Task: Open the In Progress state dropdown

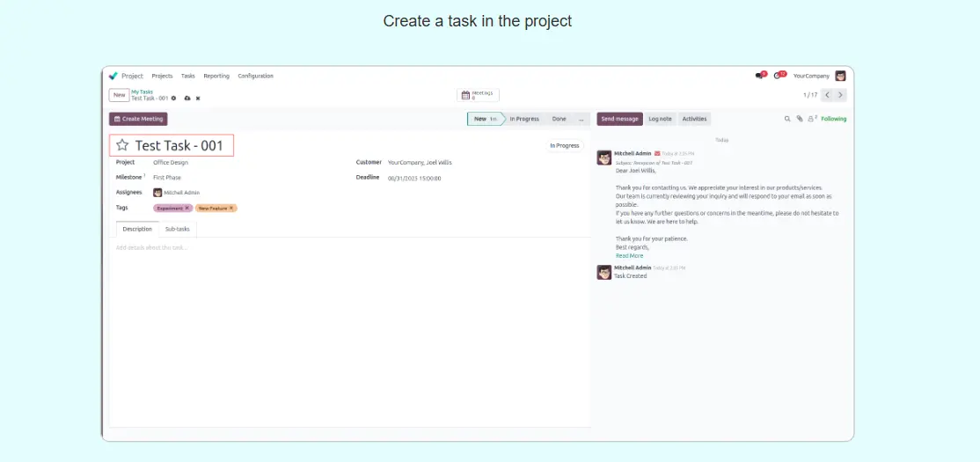Action: pyautogui.click(x=564, y=145)
